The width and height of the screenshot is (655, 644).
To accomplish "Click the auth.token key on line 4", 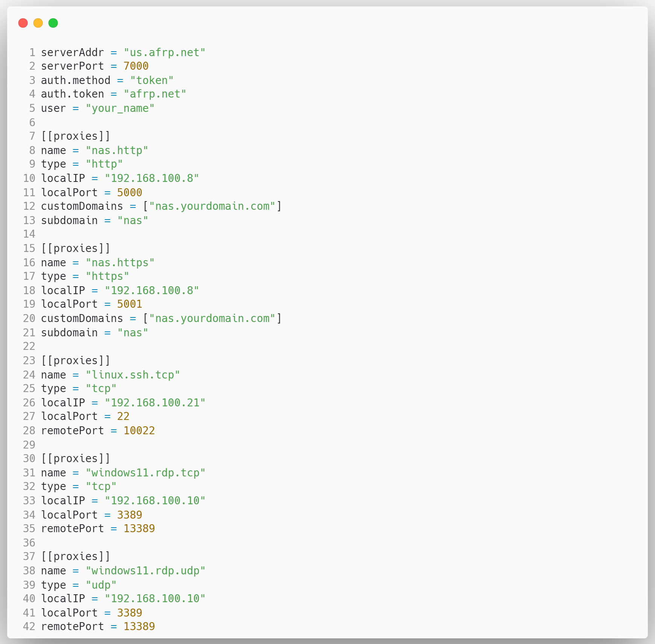I will tap(72, 94).
